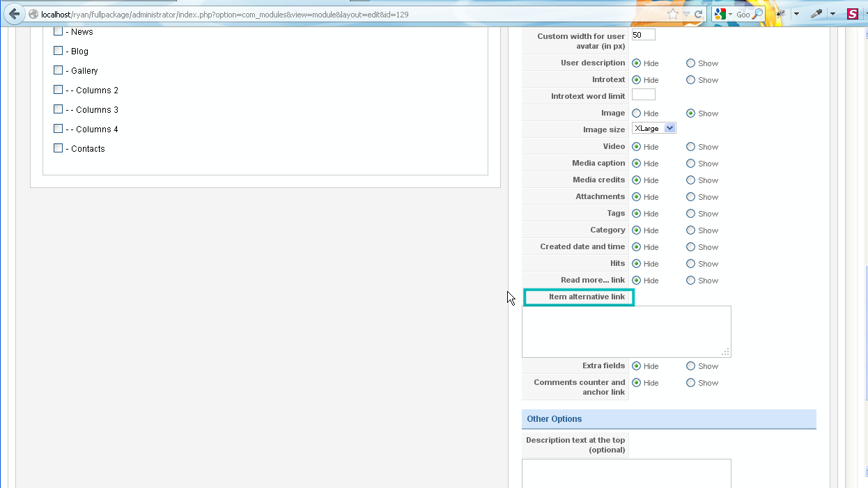The width and height of the screenshot is (868, 488).
Task: Click the search magnifying glass icon
Action: (758, 14)
